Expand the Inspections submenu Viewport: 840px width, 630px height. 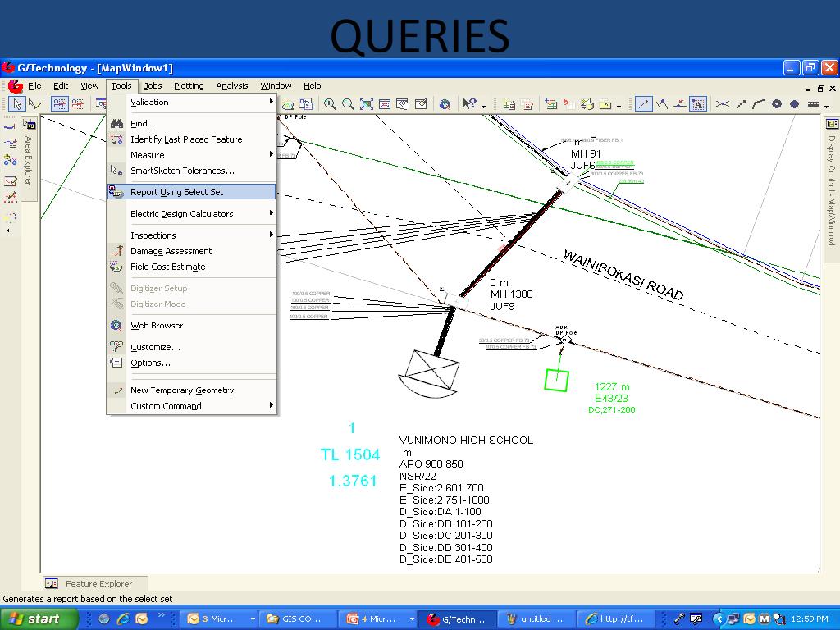pos(192,235)
